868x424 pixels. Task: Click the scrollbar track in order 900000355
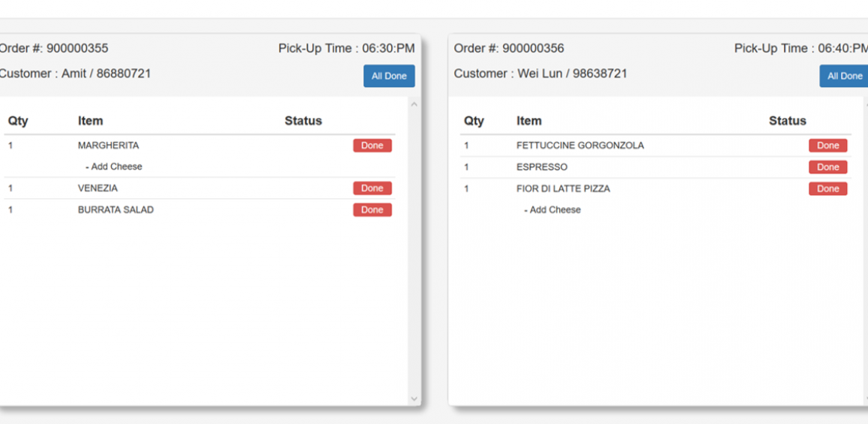(414, 255)
